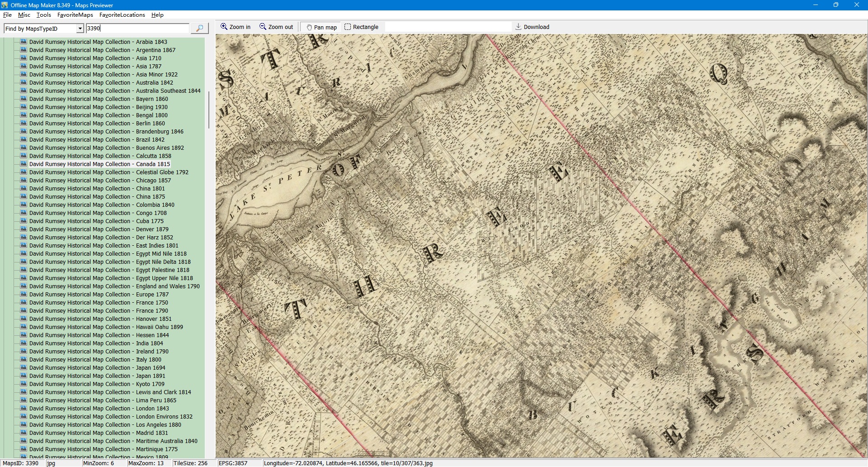Select the Rectangle selection tool
Image resolution: width=868 pixels, height=467 pixels.
[x=361, y=27]
